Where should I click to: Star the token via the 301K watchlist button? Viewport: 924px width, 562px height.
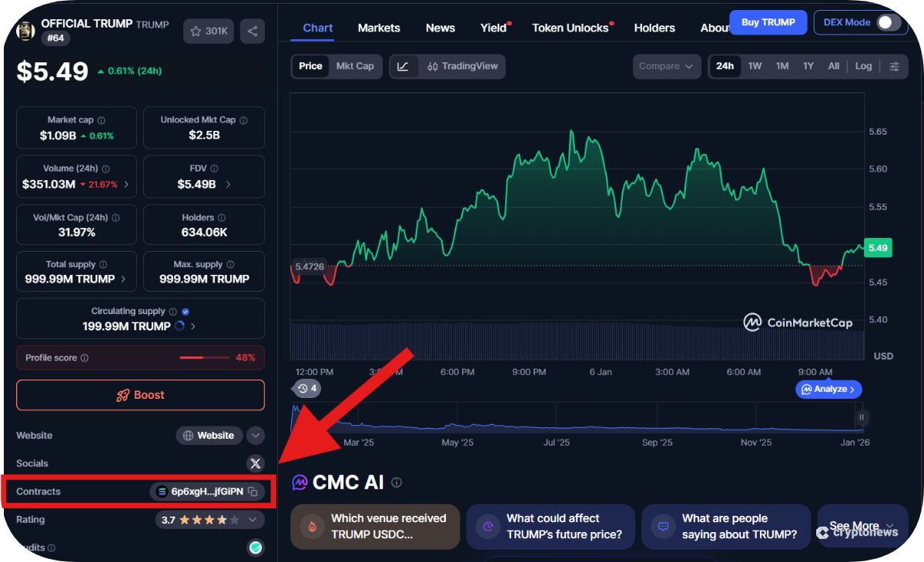tap(208, 32)
